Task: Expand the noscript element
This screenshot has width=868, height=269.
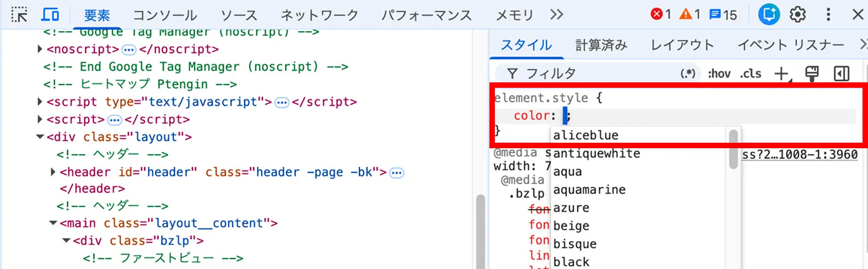Action: (x=40, y=49)
